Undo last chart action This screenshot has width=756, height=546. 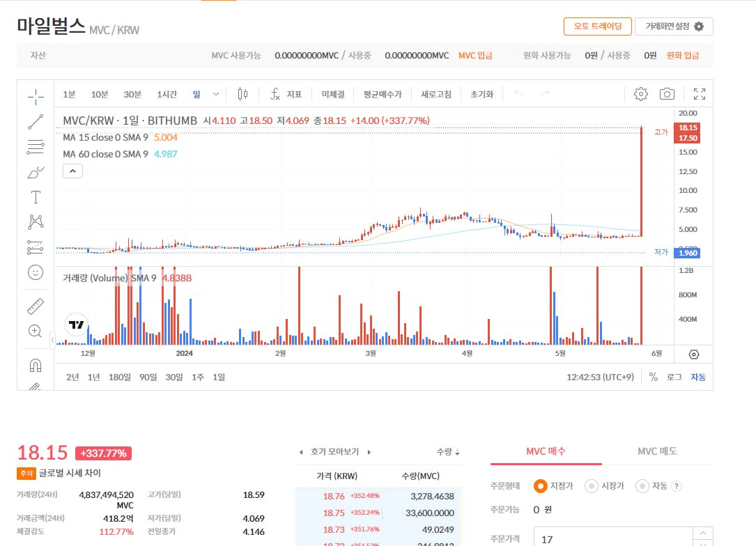tap(519, 93)
